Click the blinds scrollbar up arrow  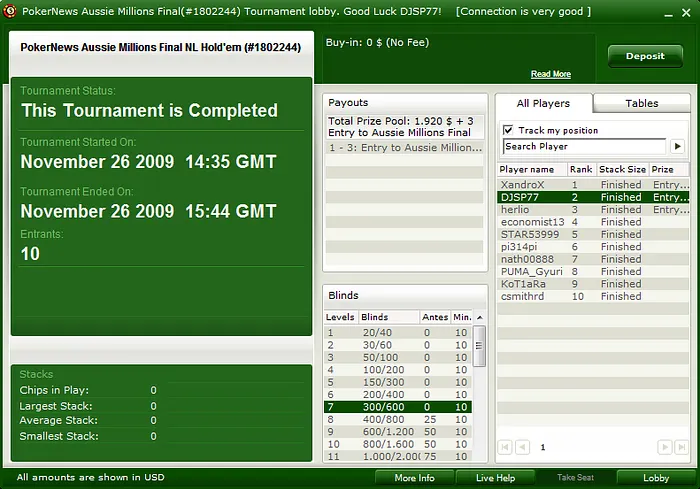point(479,317)
